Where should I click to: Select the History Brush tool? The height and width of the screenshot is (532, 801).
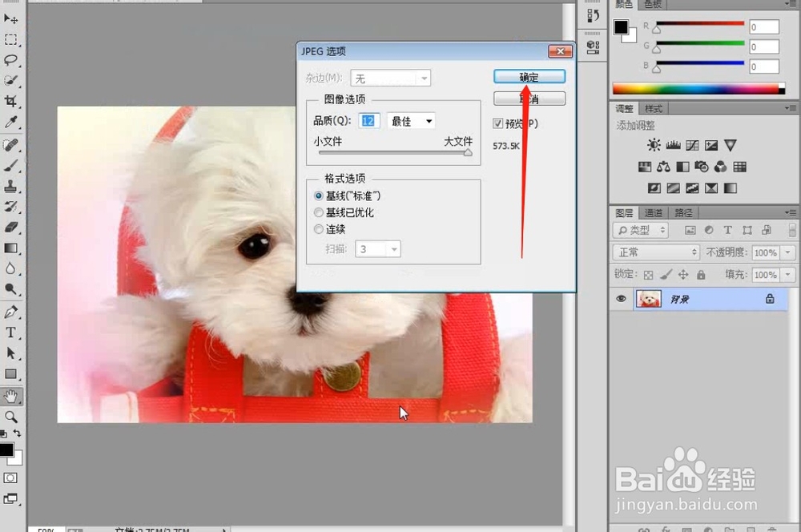coord(10,207)
